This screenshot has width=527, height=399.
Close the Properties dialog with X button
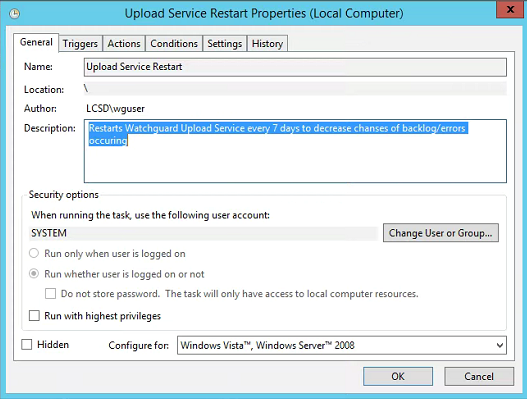[510, 9]
